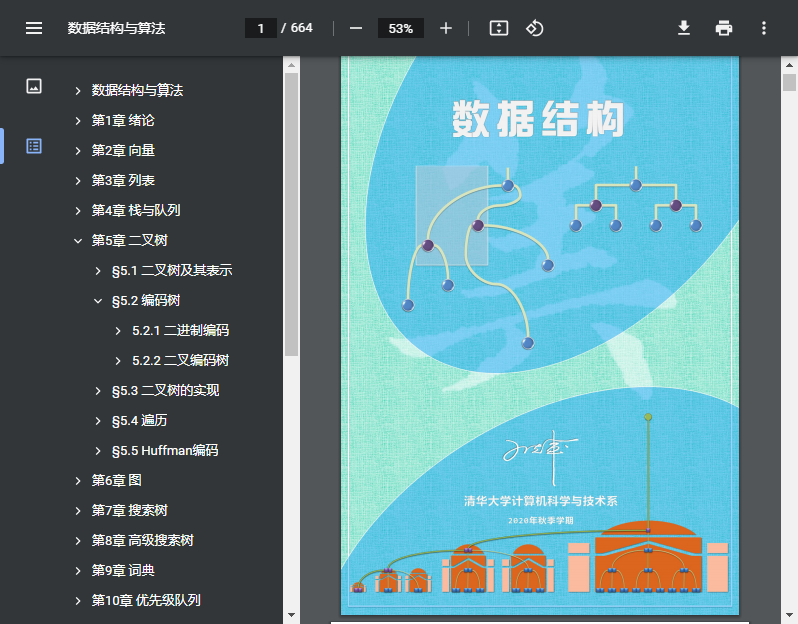
Task: Open the three-dot more actions menu
Action: (764, 28)
